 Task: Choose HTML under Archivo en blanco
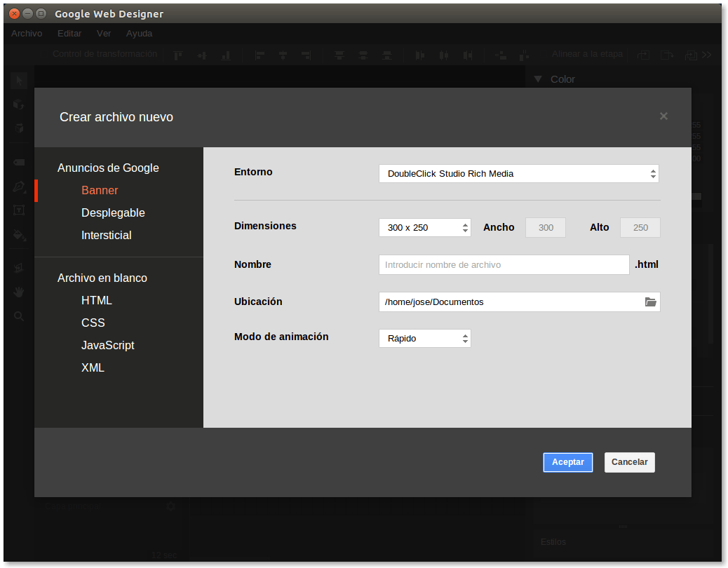97,301
